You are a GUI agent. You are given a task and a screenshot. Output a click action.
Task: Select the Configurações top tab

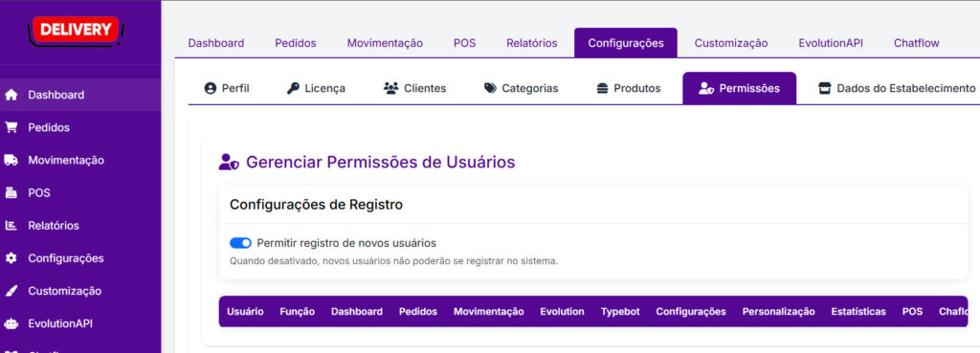626,43
